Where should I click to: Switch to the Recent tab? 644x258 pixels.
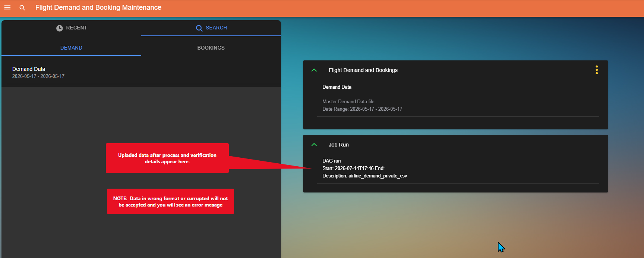[x=72, y=28]
